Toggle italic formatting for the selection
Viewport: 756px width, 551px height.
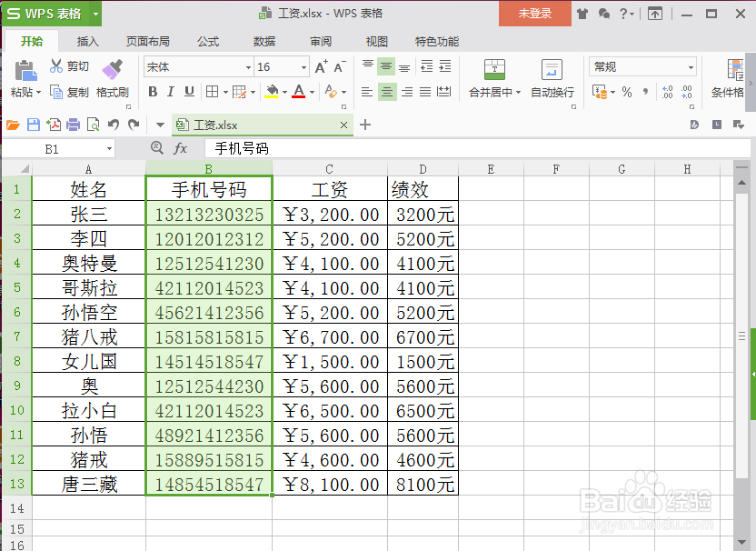click(x=171, y=92)
